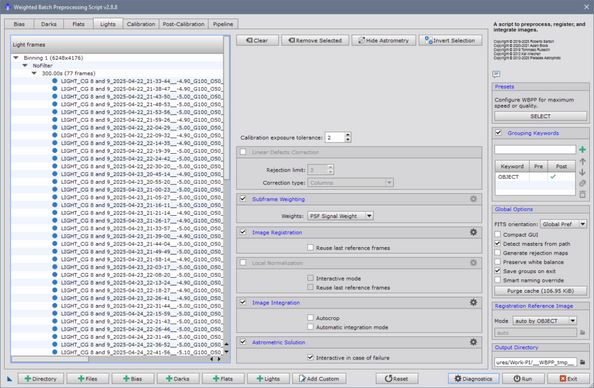
Task: Click Hide Astrometry button
Action: 383,40
